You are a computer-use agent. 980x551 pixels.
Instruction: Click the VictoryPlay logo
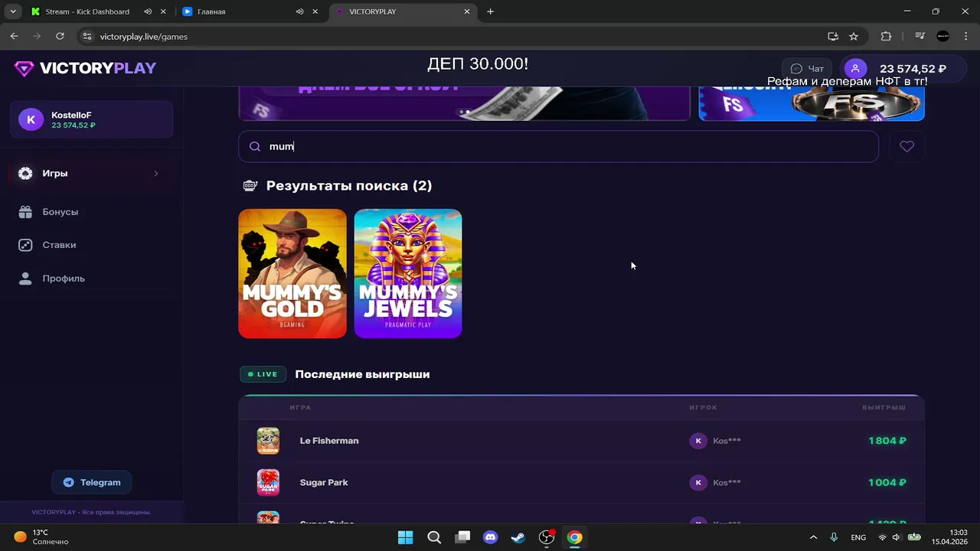pos(85,68)
